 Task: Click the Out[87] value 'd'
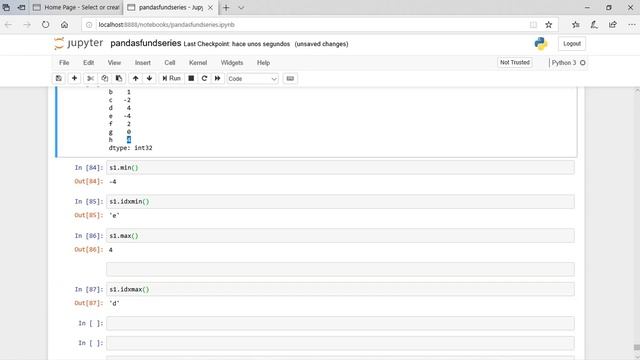click(115, 303)
